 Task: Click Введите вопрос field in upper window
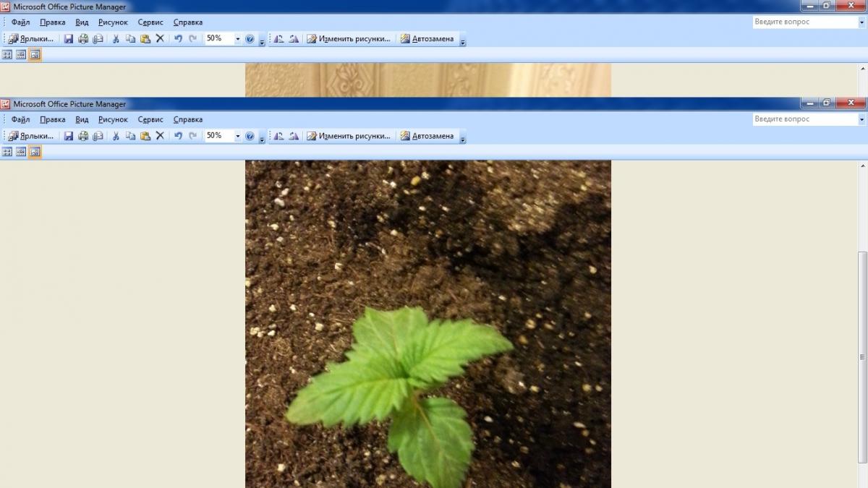pos(804,22)
